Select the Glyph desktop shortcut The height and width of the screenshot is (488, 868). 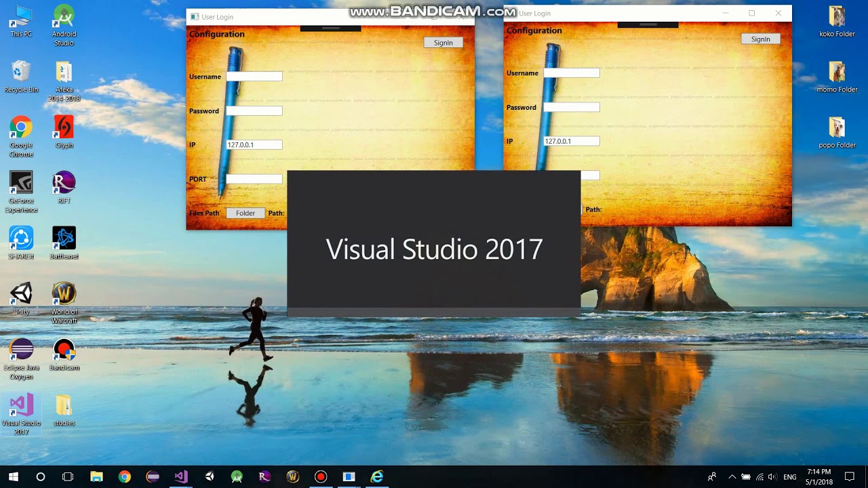[64, 132]
